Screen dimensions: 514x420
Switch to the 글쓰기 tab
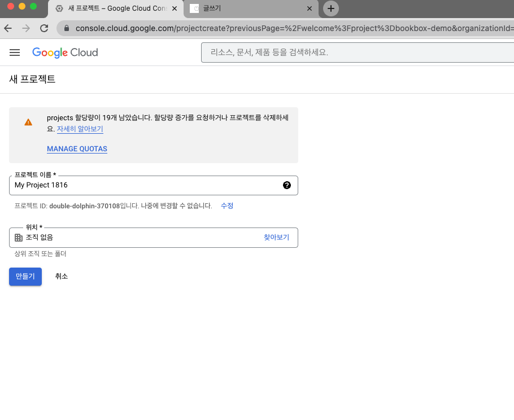pyautogui.click(x=251, y=9)
